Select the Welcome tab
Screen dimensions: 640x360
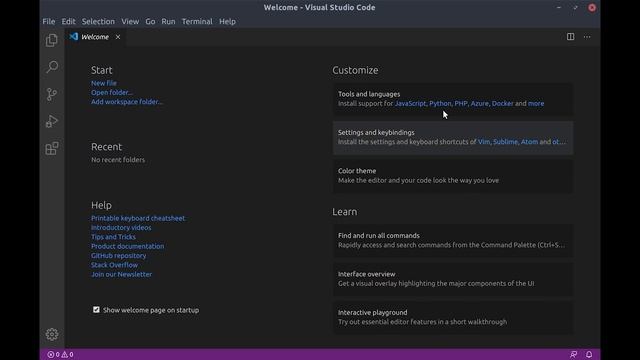tap(95, 37)
